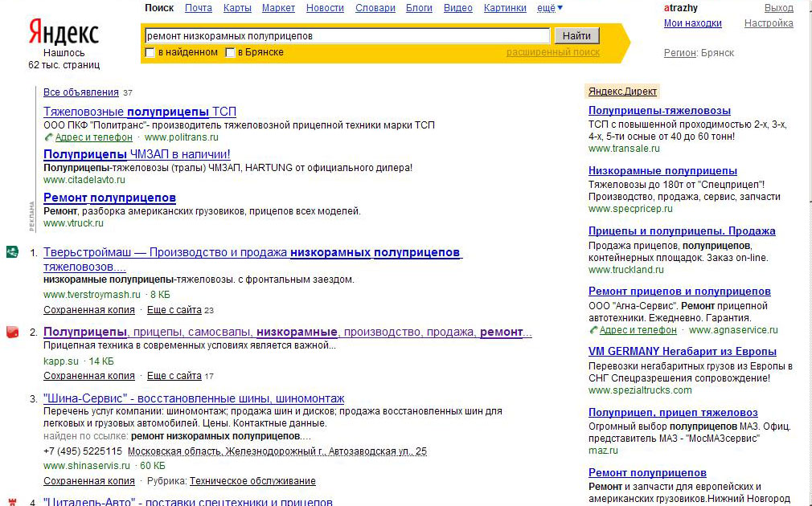Change region via Регион link
Image resolution: width=812 pixels, height=506 pixels.
pyautogui.click(x=680, y=53)
